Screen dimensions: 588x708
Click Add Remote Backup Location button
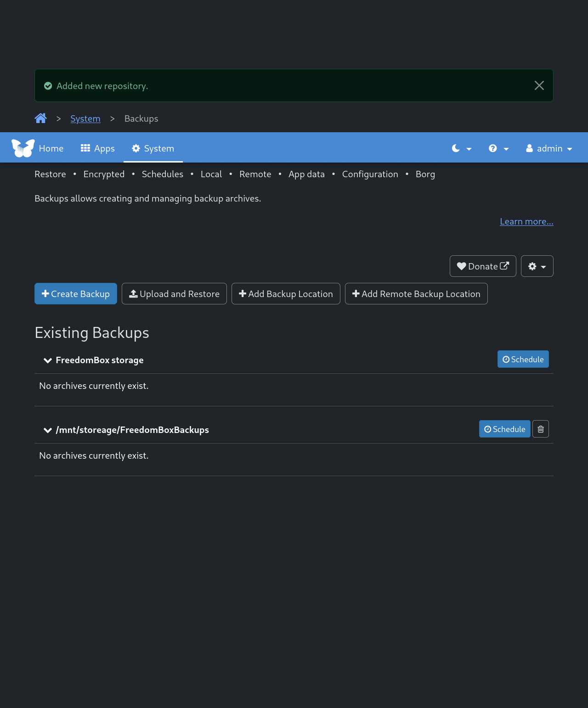tap(416, 294)
